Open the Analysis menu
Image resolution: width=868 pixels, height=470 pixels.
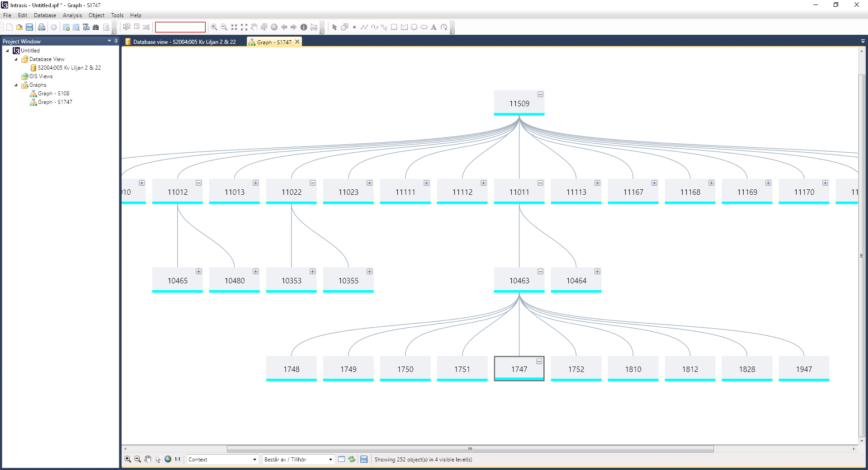point(72,15)
